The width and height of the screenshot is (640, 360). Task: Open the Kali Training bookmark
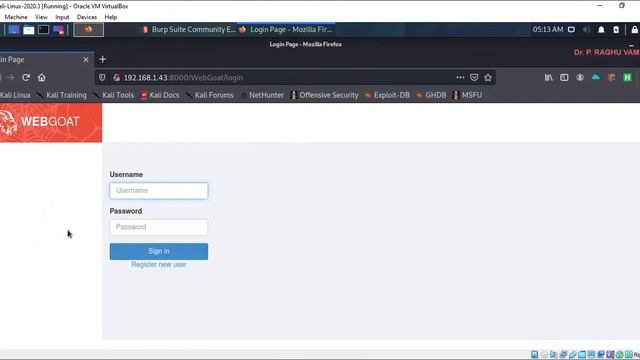[x=62, y=95]
